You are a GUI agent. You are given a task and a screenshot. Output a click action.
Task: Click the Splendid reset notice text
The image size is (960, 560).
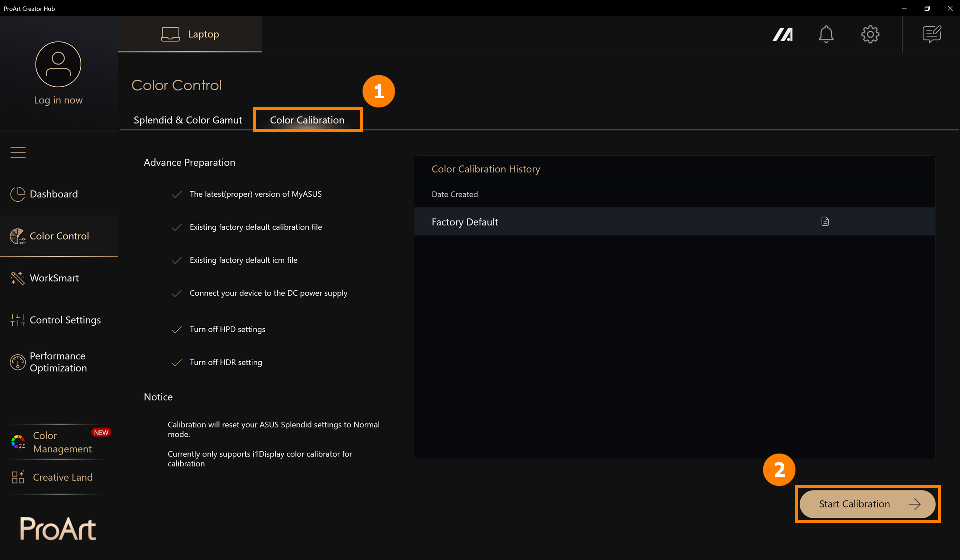pyautogui.click(x=273, y=429)
